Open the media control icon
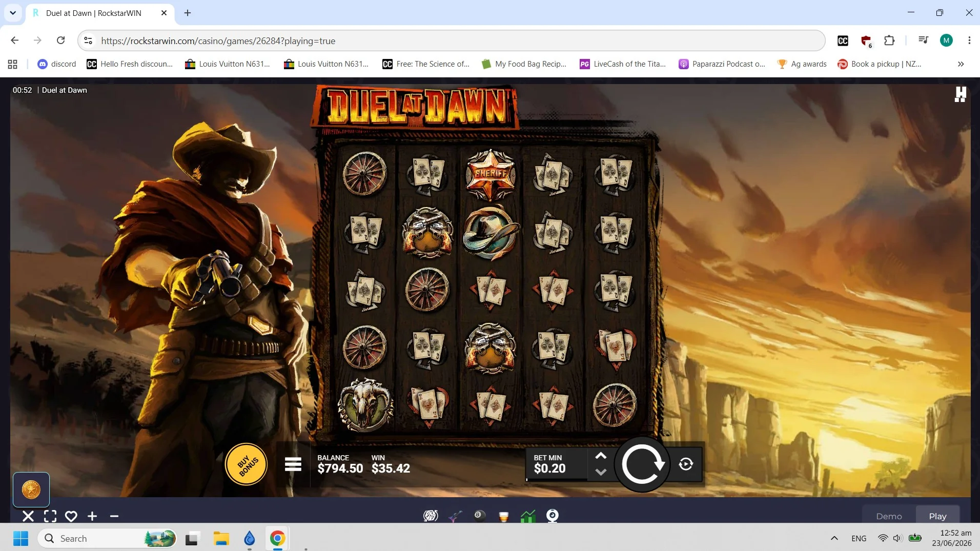The height and width of the screenshot is (551, 980). 923,40
